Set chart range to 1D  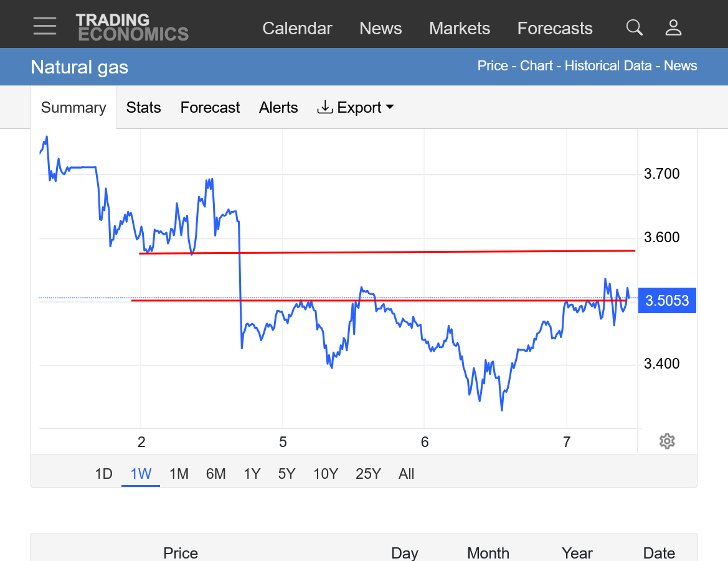(x=103, y=474)
